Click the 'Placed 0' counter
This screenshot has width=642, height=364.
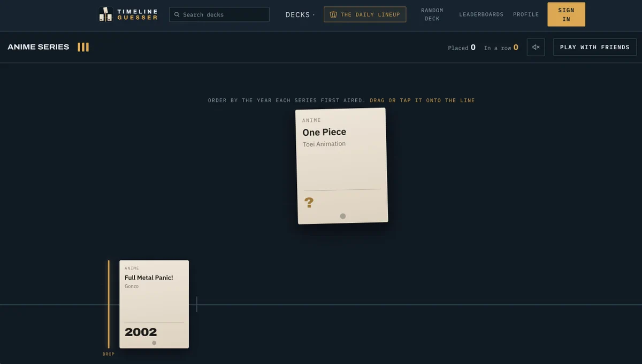[x=462, y=48]
